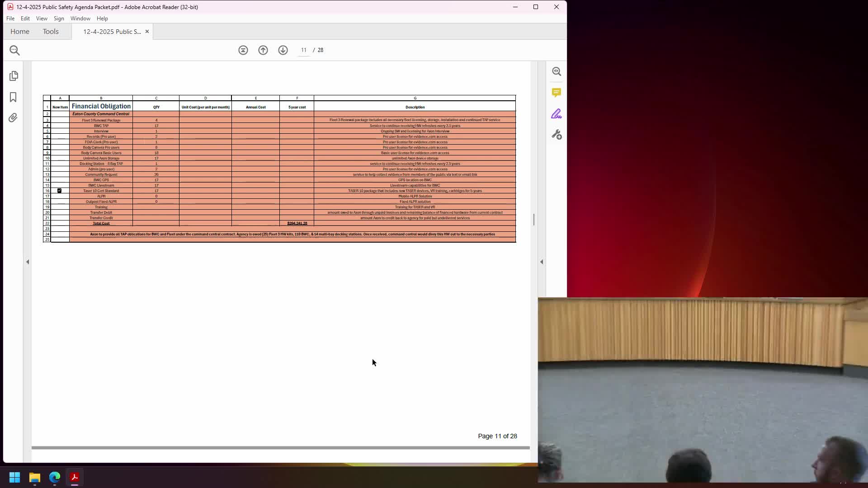Click the page number input field
This screenshot has width=868, height=488.
coord(304,50)
